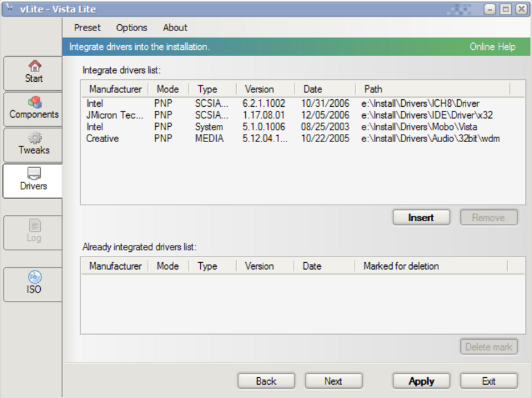Go to Tweaks gear icon
The width and height of the screenshot is (532, 398).
coord(35,137)
